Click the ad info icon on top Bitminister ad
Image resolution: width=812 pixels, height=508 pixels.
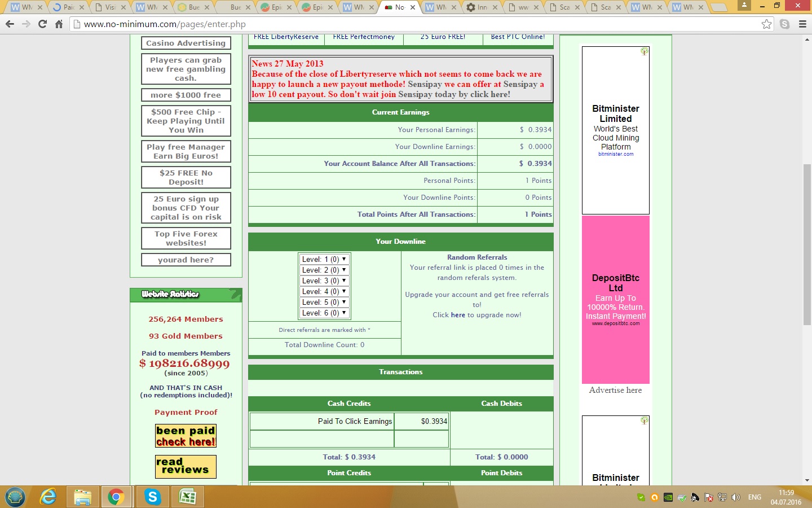[x=645, y=51]
